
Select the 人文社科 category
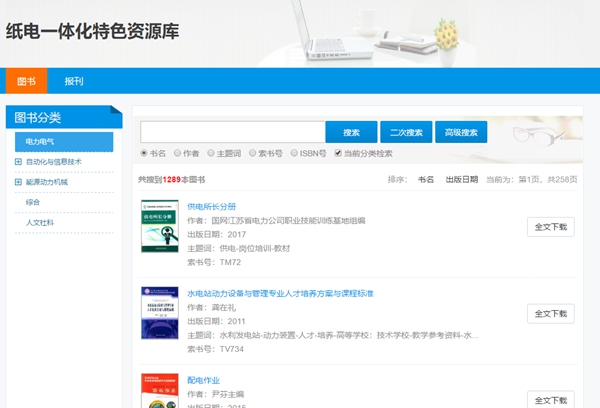(x=40, y=222)
